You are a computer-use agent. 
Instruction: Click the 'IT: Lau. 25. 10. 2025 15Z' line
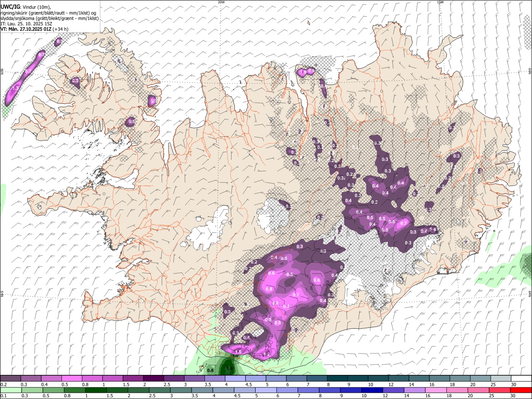26,24
